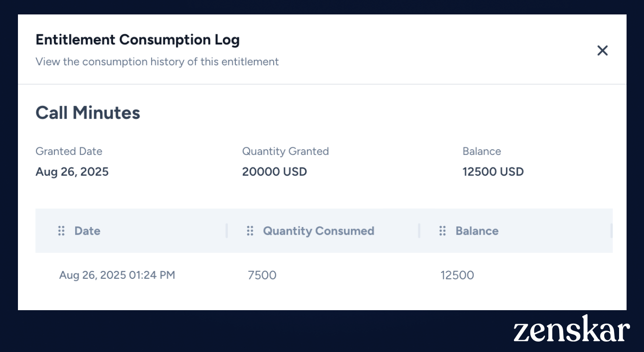Click the Date column drag handle icon
Image resolution: width=644 pixels, height=352 pixels.
pyautogui.click(x=61, y=231)
